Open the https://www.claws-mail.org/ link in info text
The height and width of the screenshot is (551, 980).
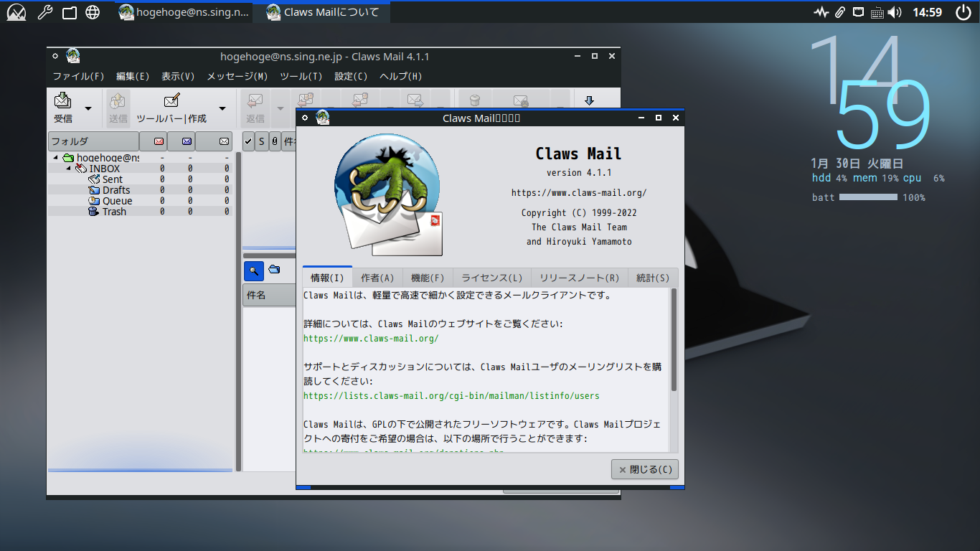(x=371, y=338)
